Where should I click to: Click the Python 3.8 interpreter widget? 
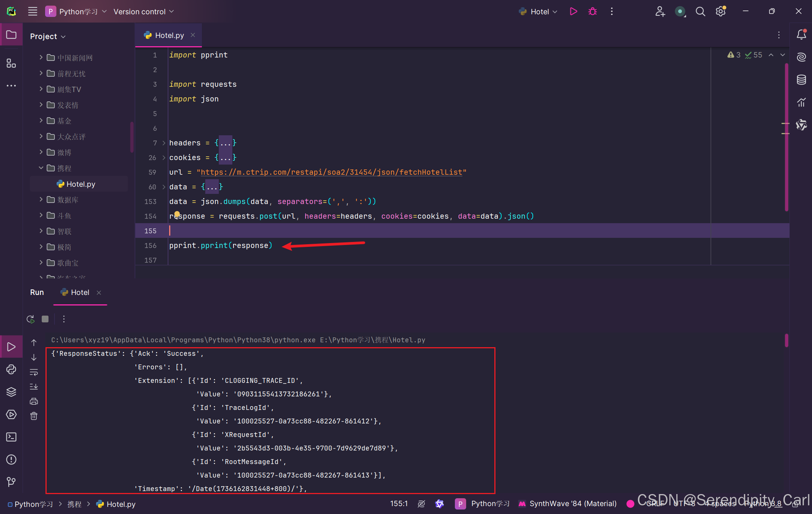[763, 503]
